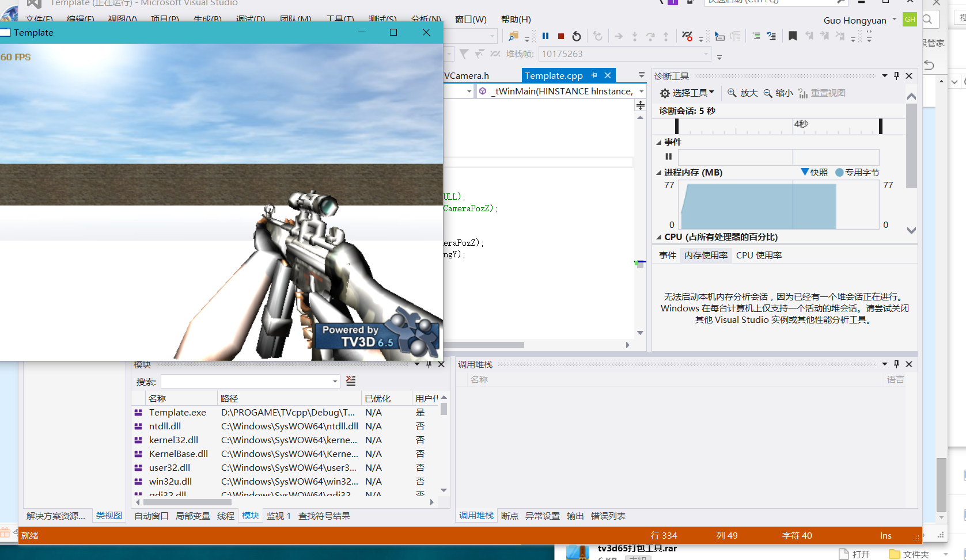Pin the 模块 panel
The height and width of the screenshot is (560, 966).
coord(429,364)
